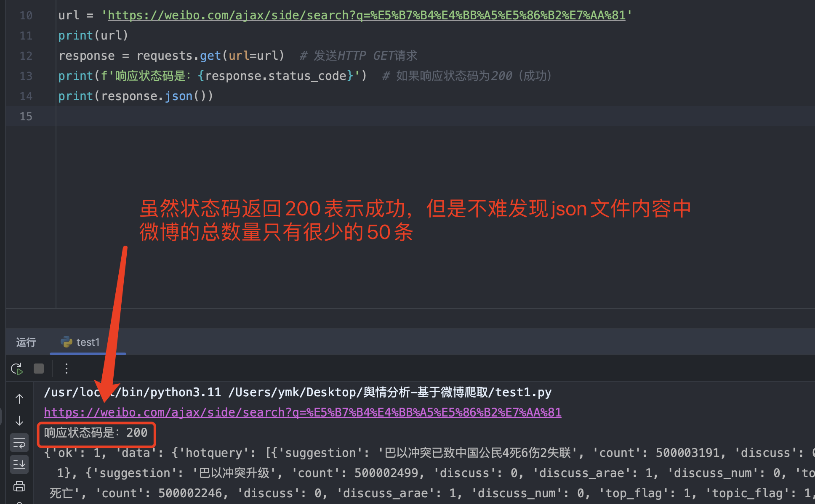Viewport: 815px width, 504px height.
Task: Click the up arrow in the console
Action: (x=19, y=398)
